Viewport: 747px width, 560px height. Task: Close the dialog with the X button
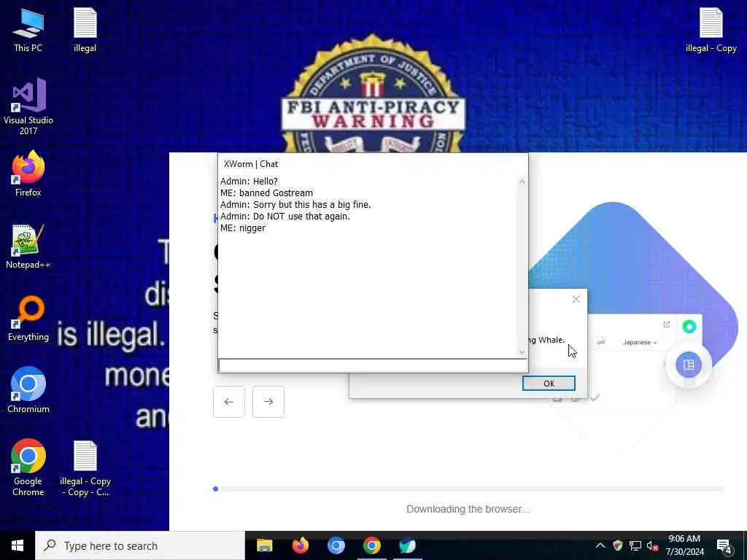[x=576, y=299]
